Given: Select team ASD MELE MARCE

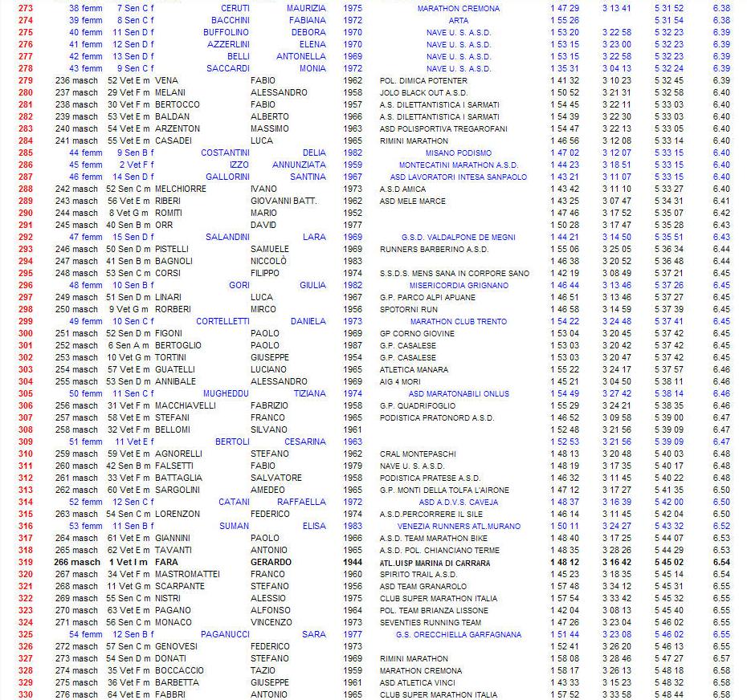Looking at the screenshot, I should (x=413, y=201).
